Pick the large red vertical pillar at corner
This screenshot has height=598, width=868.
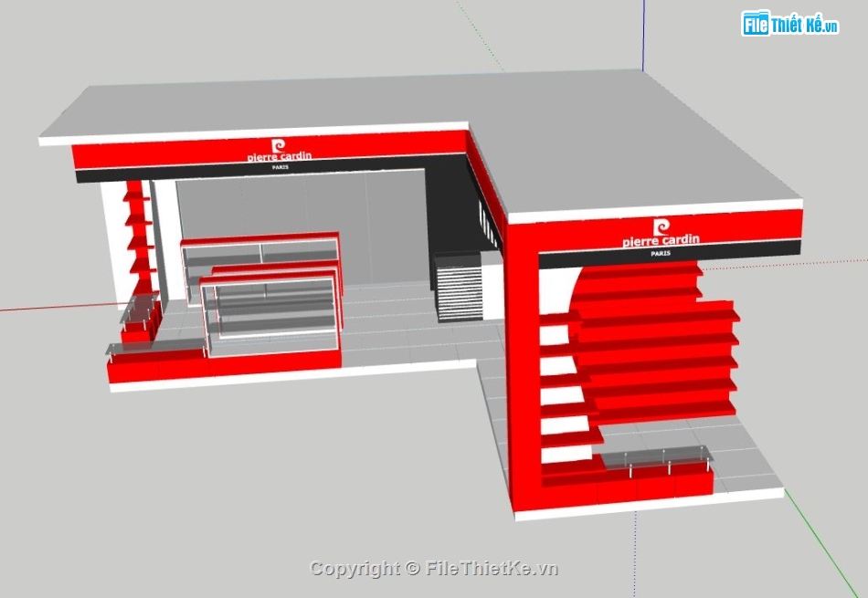[523, 365]
